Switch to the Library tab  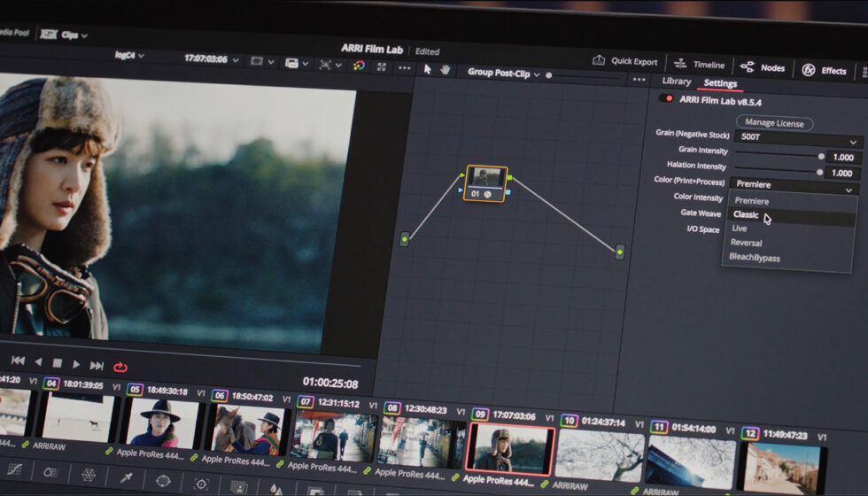coord(677,81)
